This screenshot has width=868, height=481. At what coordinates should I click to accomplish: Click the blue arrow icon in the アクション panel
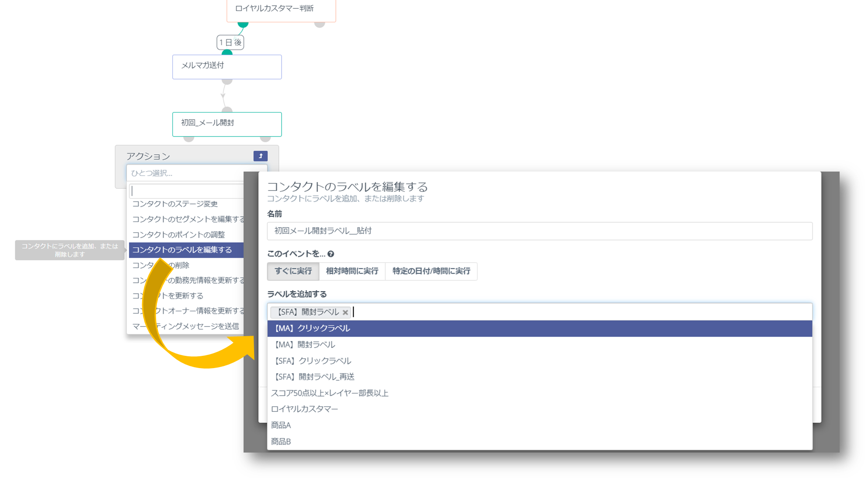click(x=260, y=156)
